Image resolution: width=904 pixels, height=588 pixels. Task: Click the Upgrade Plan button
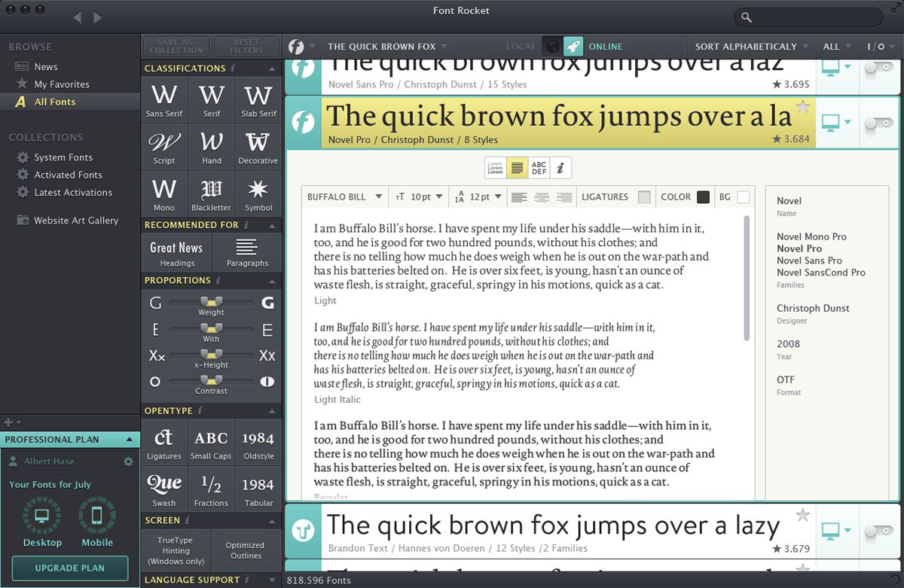tap(70, 568)
